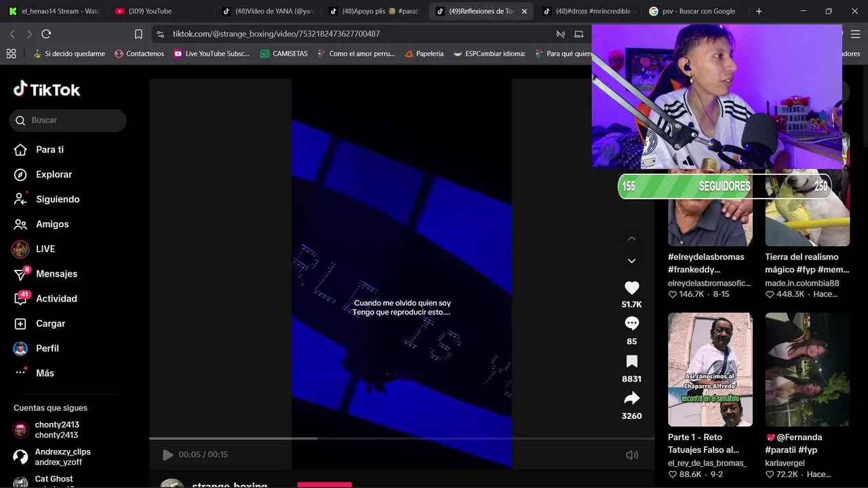This screenshot has width=868, height=488.
Task: Open the Para ti feed
Action: click(x=50, y=150)
